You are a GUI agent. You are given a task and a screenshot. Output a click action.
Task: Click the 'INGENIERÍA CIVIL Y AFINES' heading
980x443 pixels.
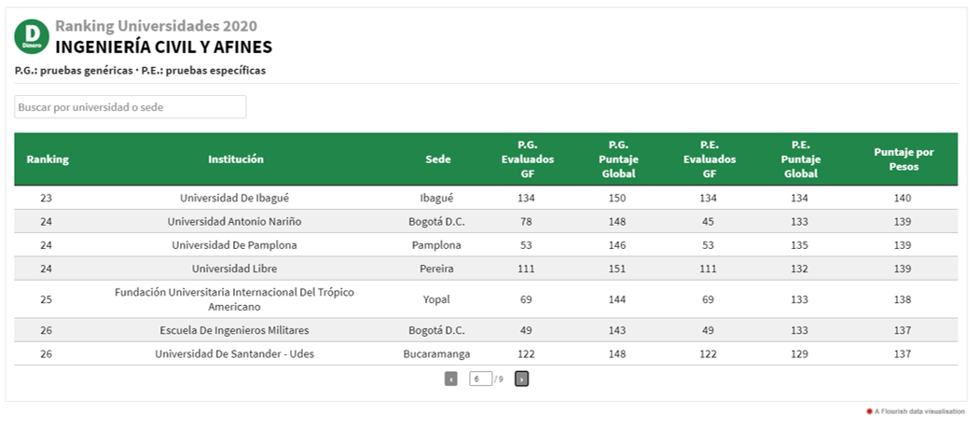(164, 48)
